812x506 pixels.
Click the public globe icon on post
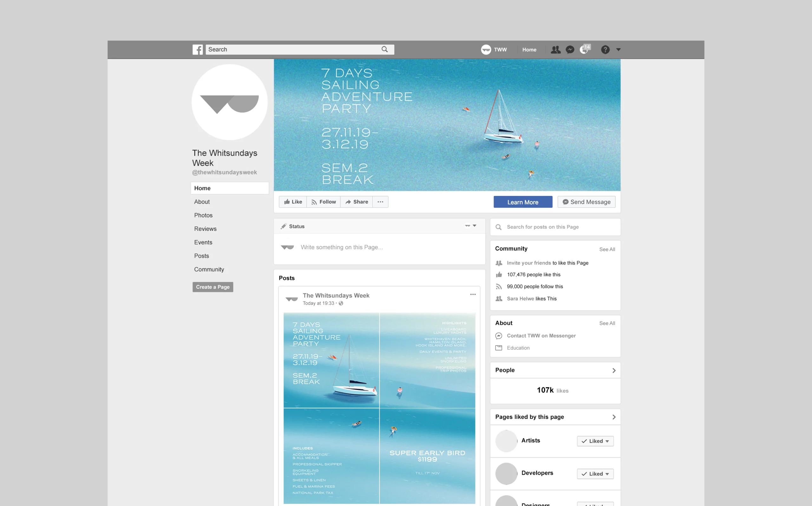(341, 303)
